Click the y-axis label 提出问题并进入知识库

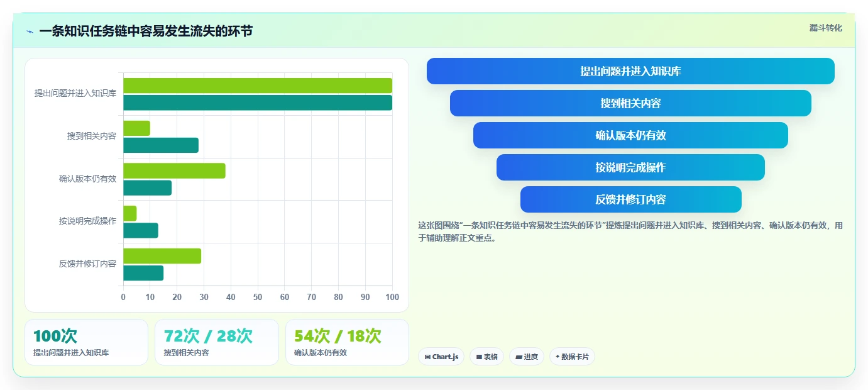point(75,94)
